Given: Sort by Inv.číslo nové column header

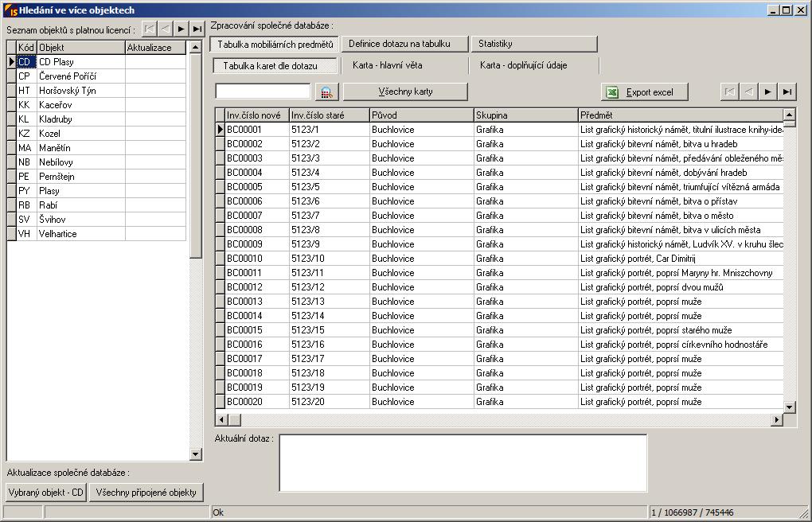Looking at the screenshot, I should coord(257,115).
